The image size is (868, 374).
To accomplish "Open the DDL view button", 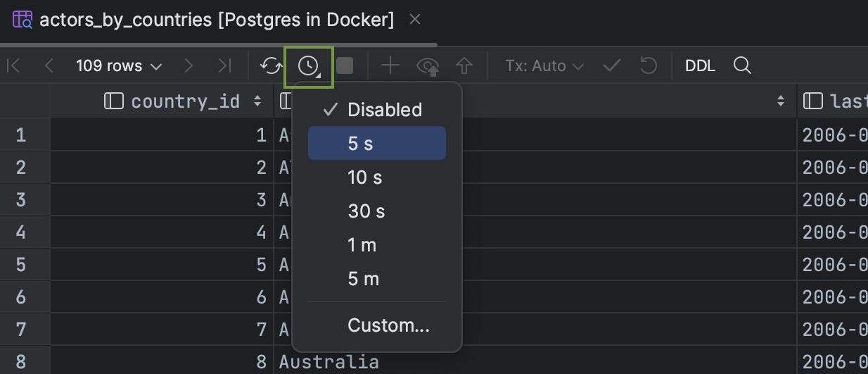I will click(700, 66).
